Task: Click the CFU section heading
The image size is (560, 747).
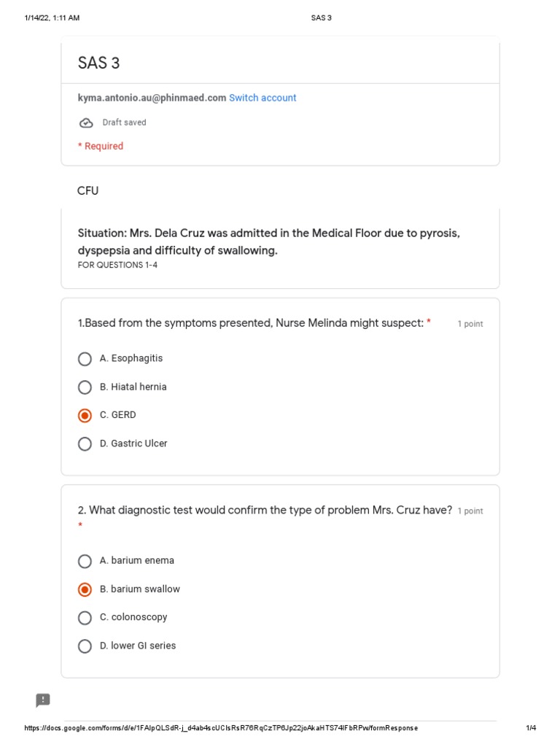Action: 88,191
